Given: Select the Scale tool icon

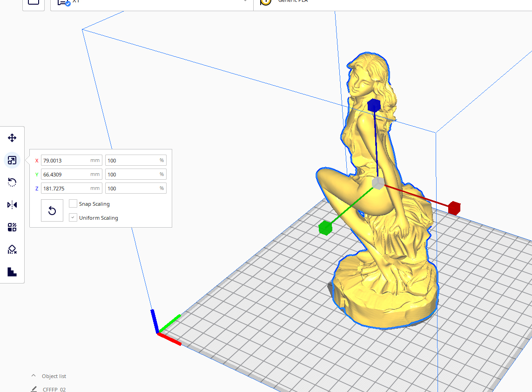Looking at the screenshot, I should click(12, 160).
